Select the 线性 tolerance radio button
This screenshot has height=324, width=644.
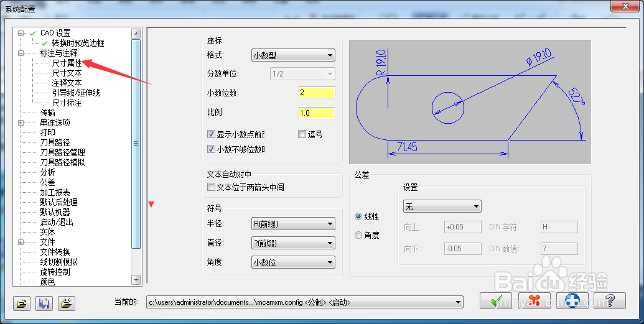tap(358, 216)
